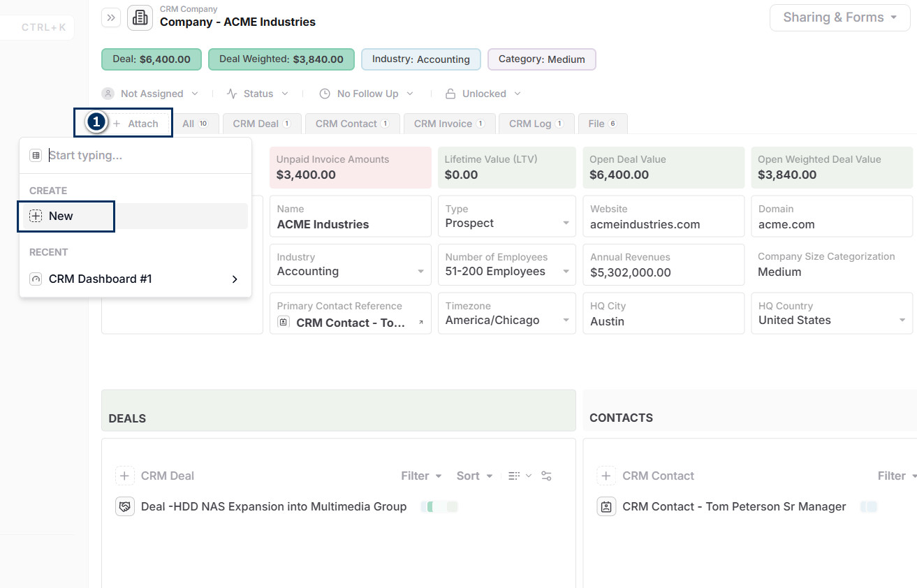Open the Timezone America/Chicago dropdown

[x=507, y=314]
